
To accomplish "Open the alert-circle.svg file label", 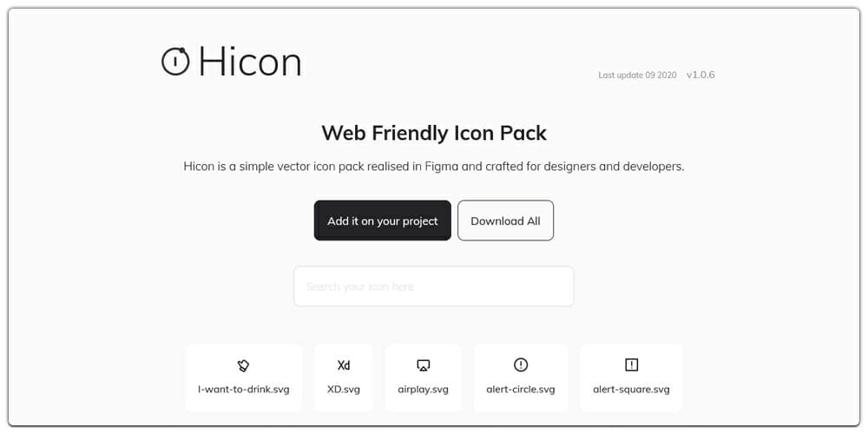I will (x=521, y=389).
